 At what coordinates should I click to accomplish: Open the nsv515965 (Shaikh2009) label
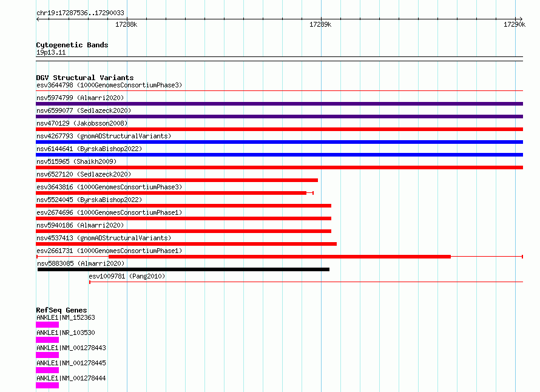click(x=76, y=161)
